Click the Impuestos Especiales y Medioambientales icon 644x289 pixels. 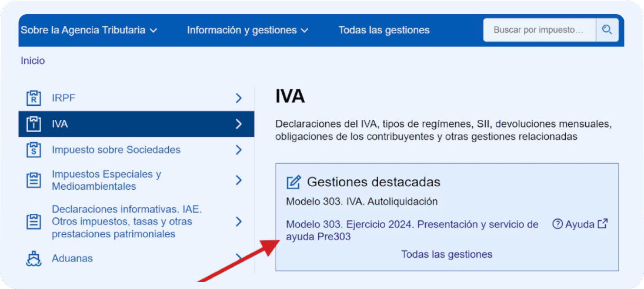pyautogui.click(x=34, y=180)
